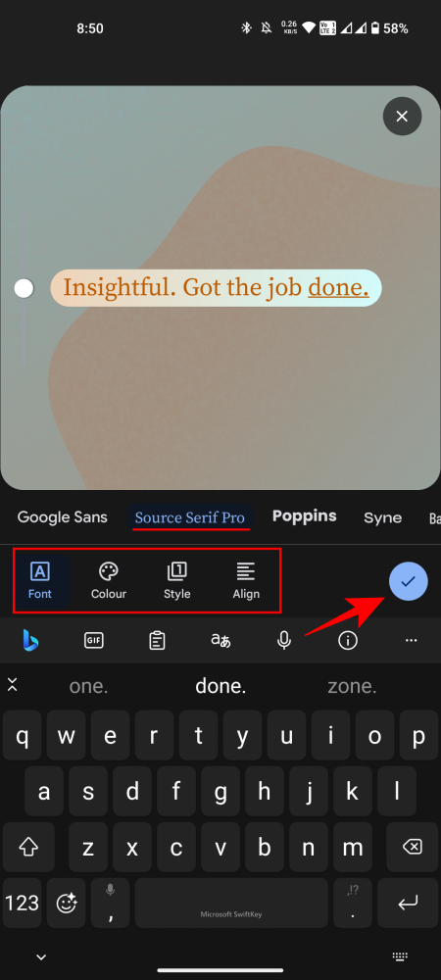Open the emoji panel key

pyautogui.click(x=67, y=903)
